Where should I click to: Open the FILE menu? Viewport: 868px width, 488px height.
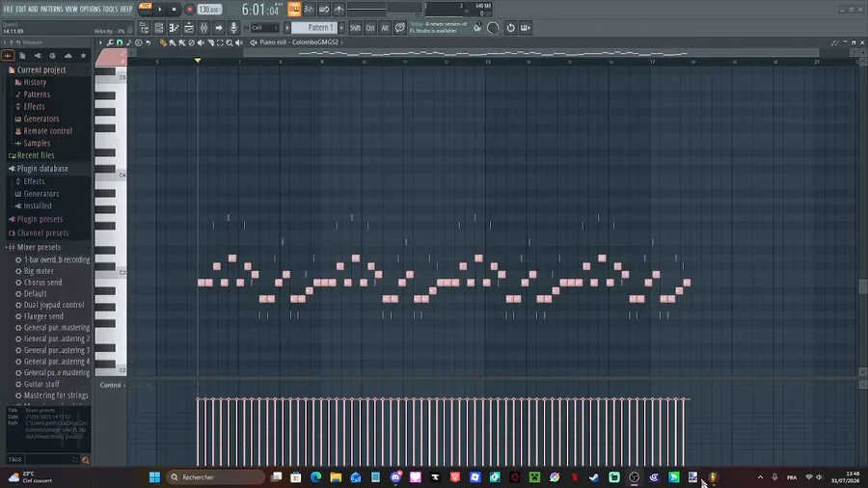(x=9, y=9)
